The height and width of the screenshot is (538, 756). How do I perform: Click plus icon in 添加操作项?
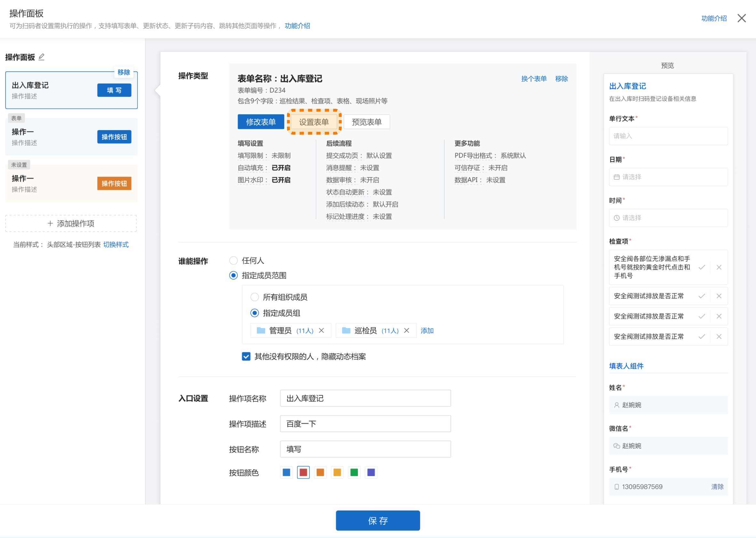click(50, 223)
